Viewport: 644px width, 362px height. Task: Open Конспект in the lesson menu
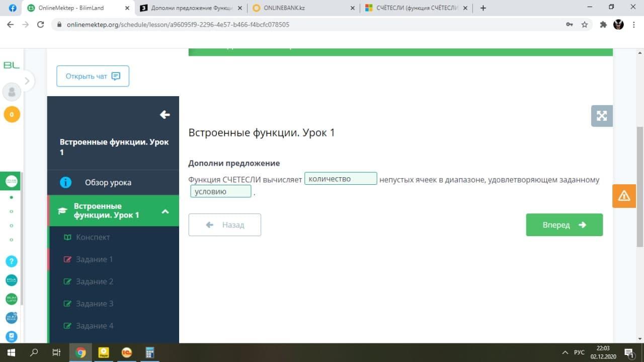click(x=93, y=237)
